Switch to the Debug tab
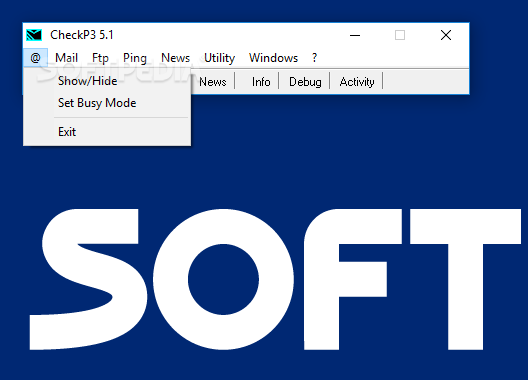The image size is (528, 380). click(305, 82)
